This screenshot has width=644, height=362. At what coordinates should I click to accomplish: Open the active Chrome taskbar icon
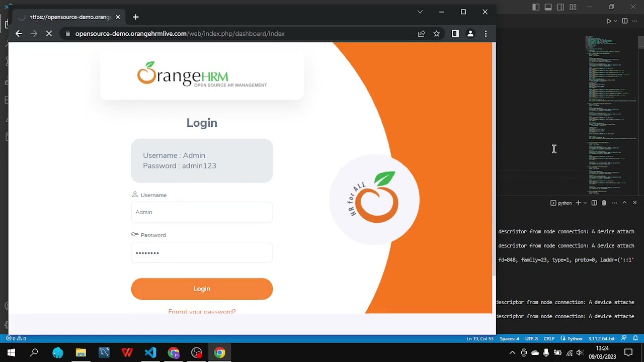220,353
